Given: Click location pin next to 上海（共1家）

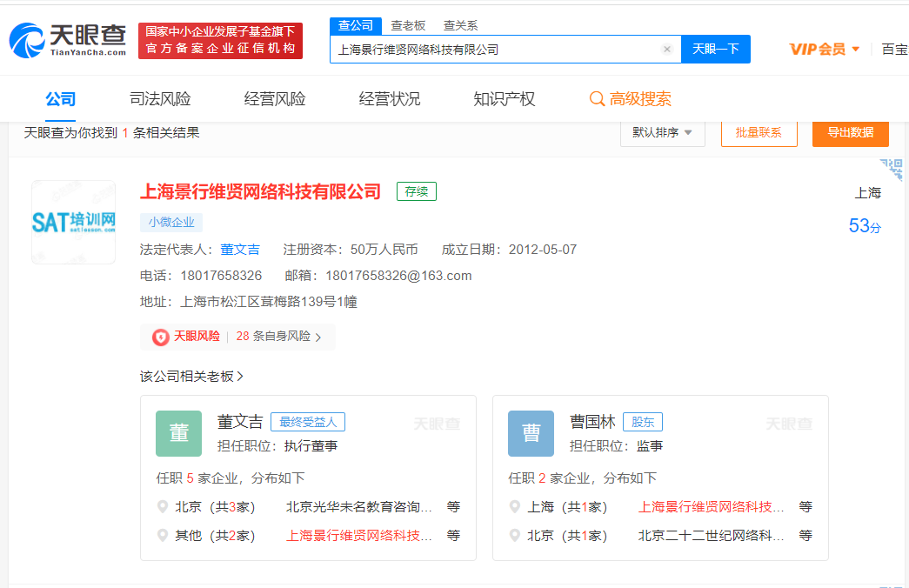Looking at the screenshot, I should coord(515,507).
